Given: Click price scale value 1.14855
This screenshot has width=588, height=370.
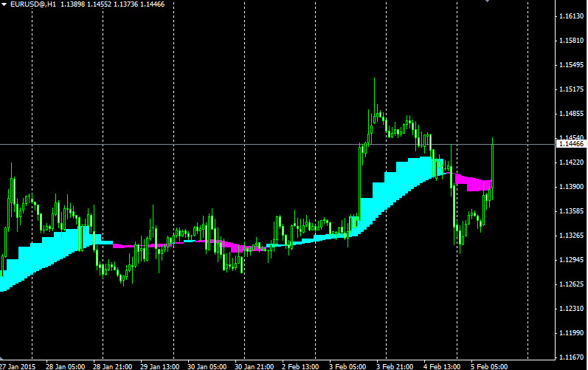Looking at the screenshot, I should (x=572, y=113).
